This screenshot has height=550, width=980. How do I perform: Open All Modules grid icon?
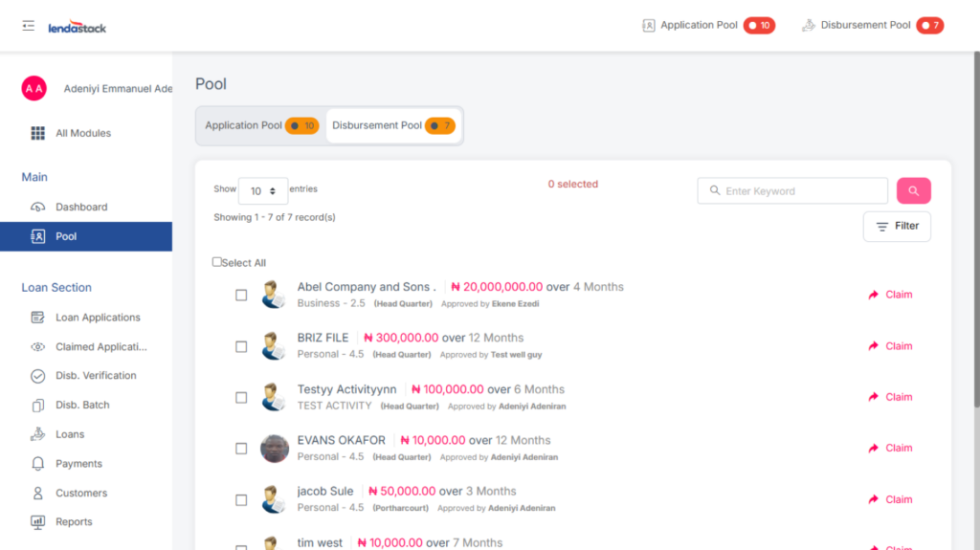(x=38, y=133)
